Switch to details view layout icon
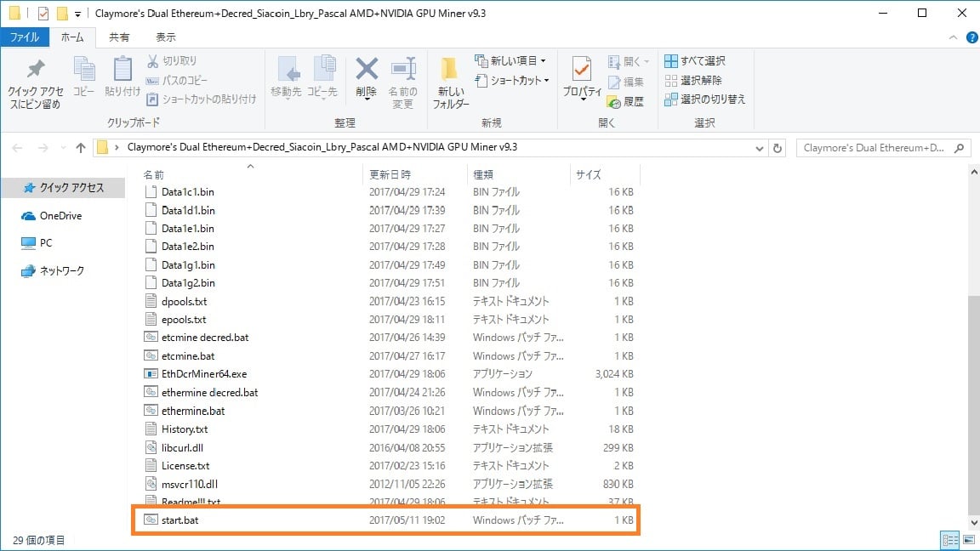Viewport: 980px width, 551px height. pos(950,540)
